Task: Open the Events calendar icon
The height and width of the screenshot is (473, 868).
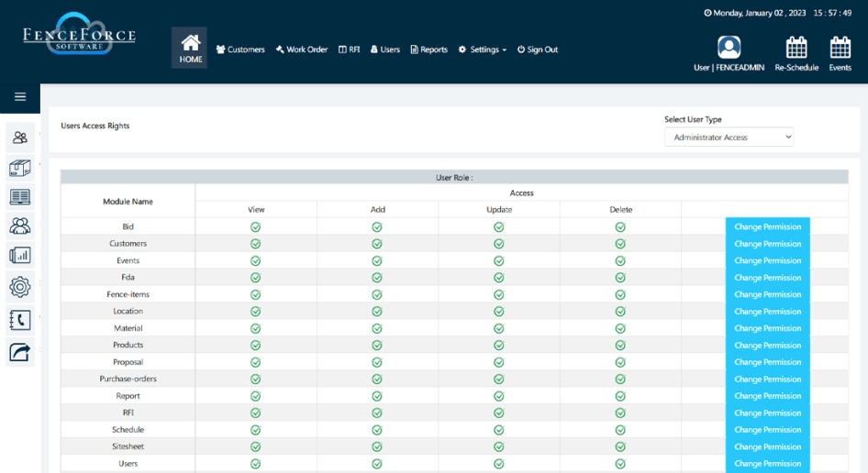Action: point(840,48)
